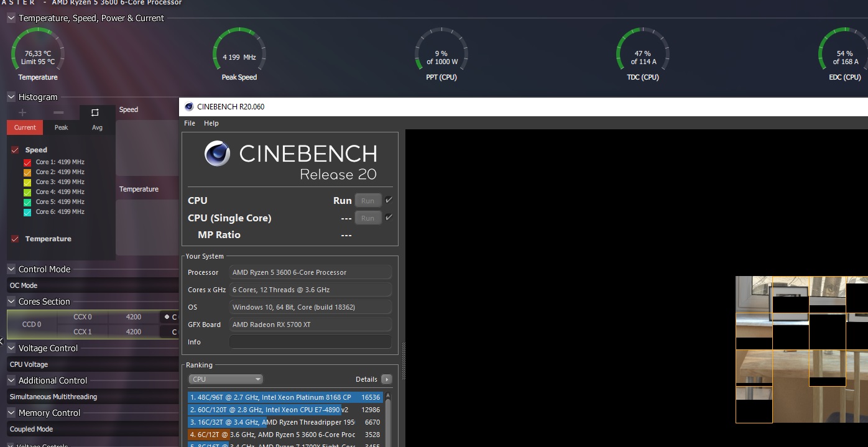
Task: Open the File menu in Cinebench
Action: tap(190, 123)
